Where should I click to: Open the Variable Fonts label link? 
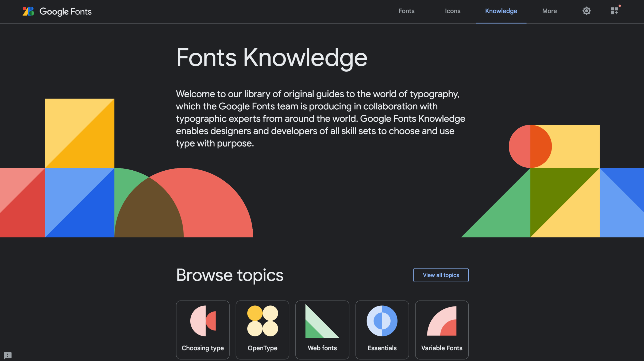(442, 348)
